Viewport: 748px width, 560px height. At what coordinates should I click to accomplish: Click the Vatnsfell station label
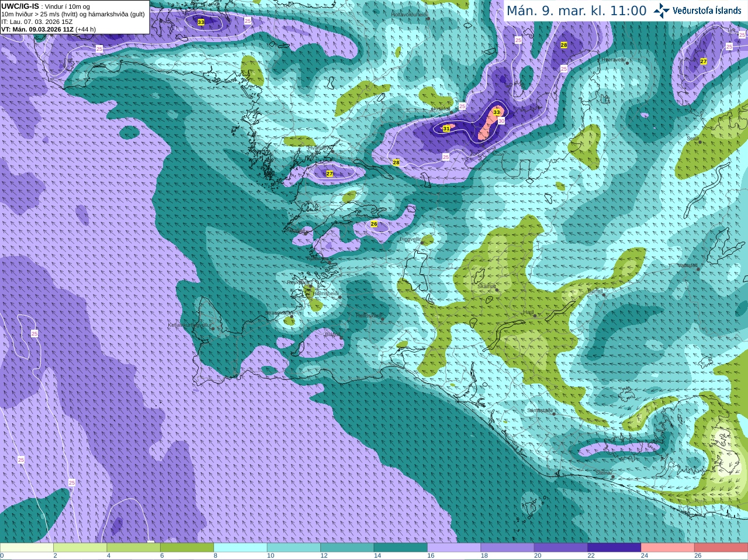pos(688,265)
